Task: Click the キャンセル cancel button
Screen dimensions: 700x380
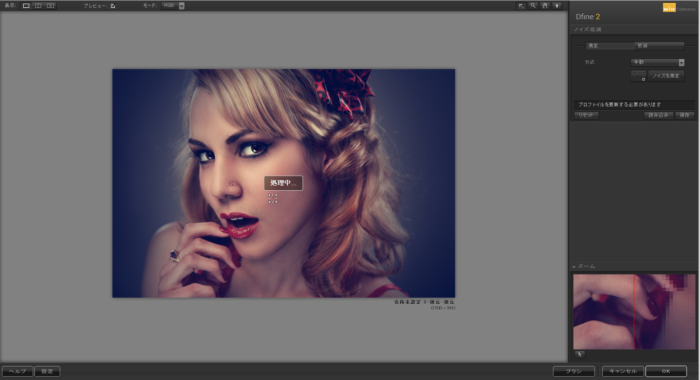Action: (x=623, y=371)
